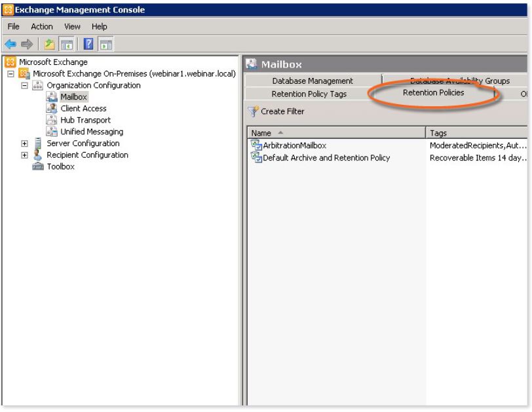Click the ArbitrationMailbox policy icon
Viewport: 532px width, 412px height.
click(256, 145)
